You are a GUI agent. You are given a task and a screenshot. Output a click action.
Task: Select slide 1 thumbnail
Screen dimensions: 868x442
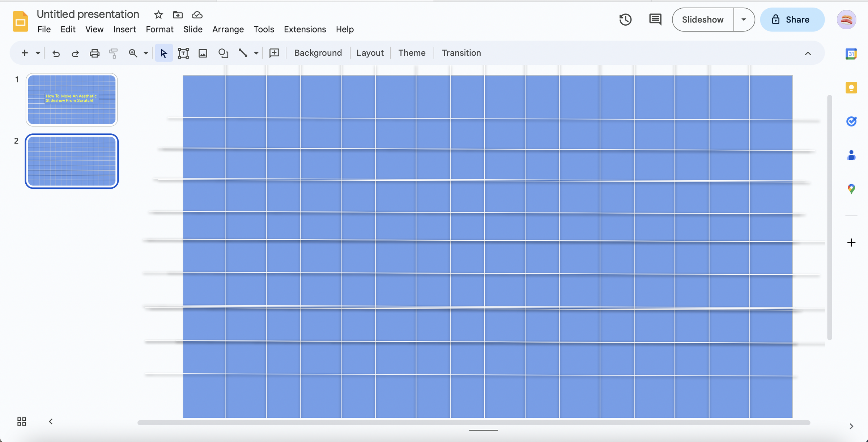point(72,100)
